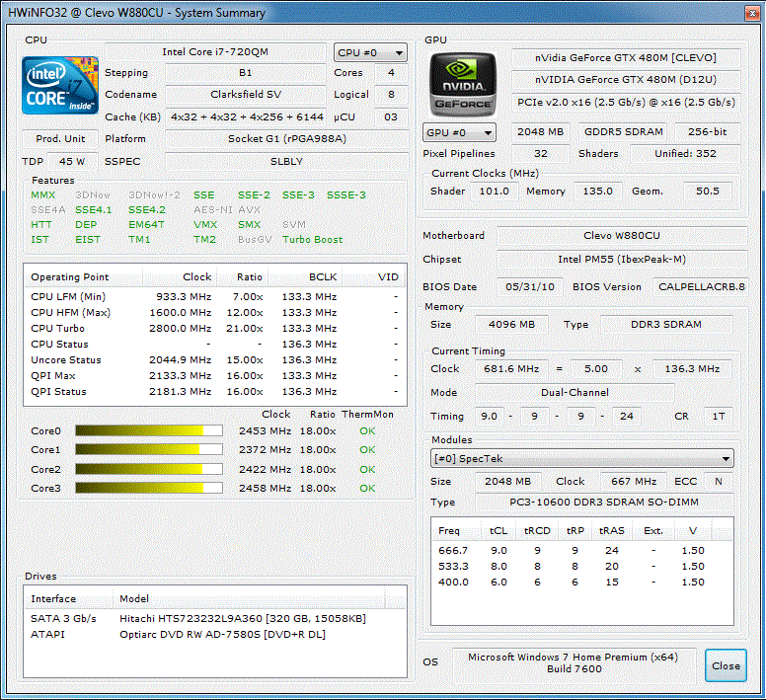Click the Clevo W880CU motherboard field
766x700 pixels.
622,236
